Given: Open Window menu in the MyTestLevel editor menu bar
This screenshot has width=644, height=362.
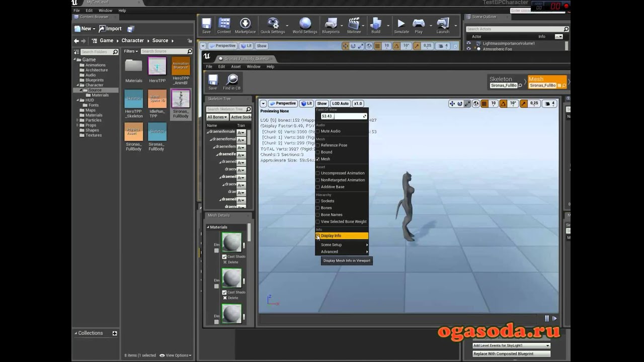Looking at the screenshot, I should point(105,11).
